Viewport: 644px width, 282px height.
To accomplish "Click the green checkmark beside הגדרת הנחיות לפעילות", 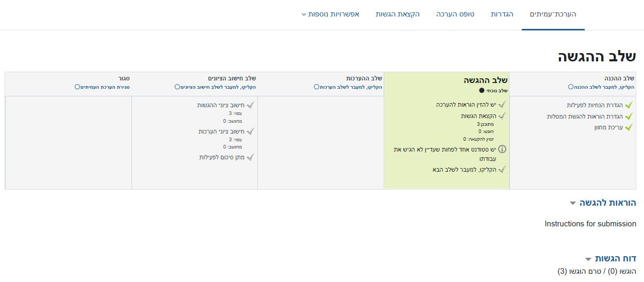I will (x=628, y=105).
